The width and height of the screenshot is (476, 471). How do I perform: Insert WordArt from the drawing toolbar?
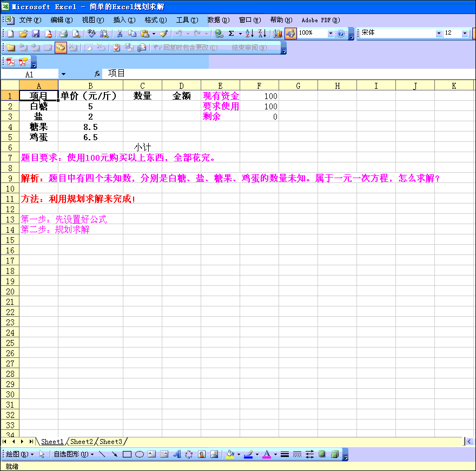tap(177, 454)
